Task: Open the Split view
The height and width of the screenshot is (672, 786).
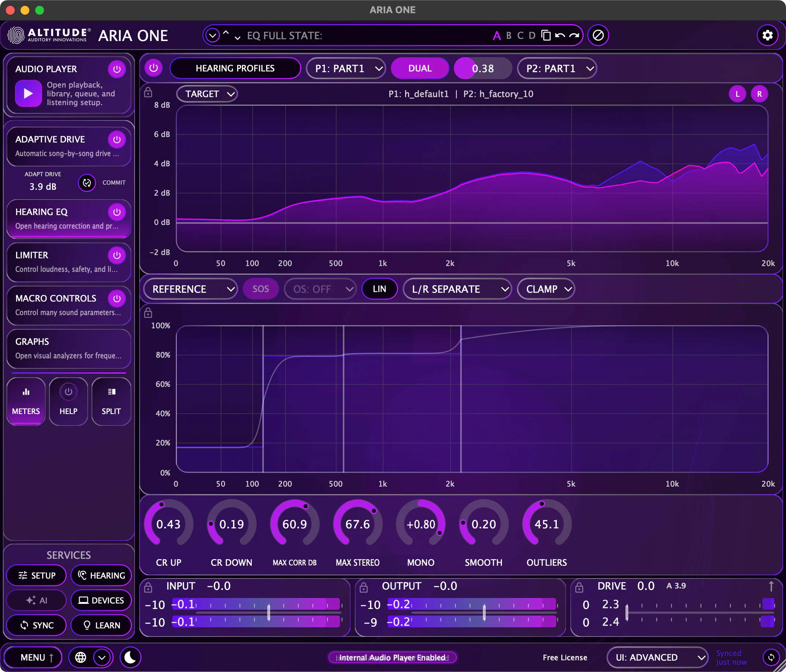Action: coord(111,401)
